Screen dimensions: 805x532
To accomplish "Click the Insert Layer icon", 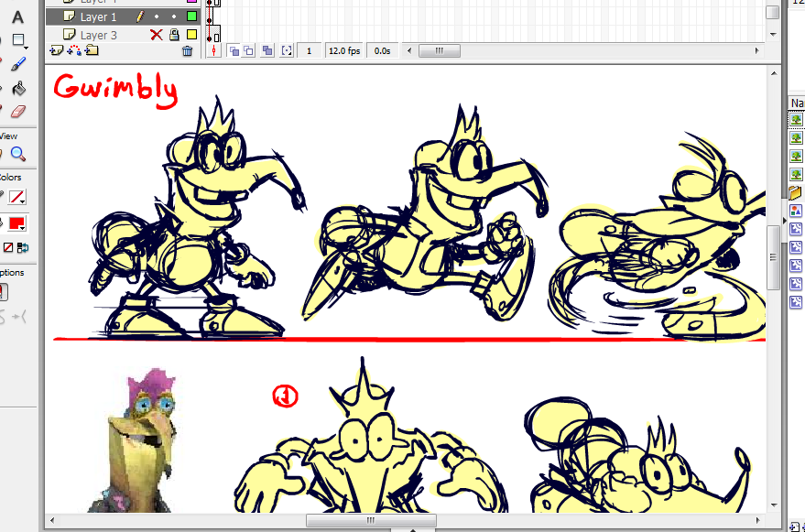I will (57, 50).
